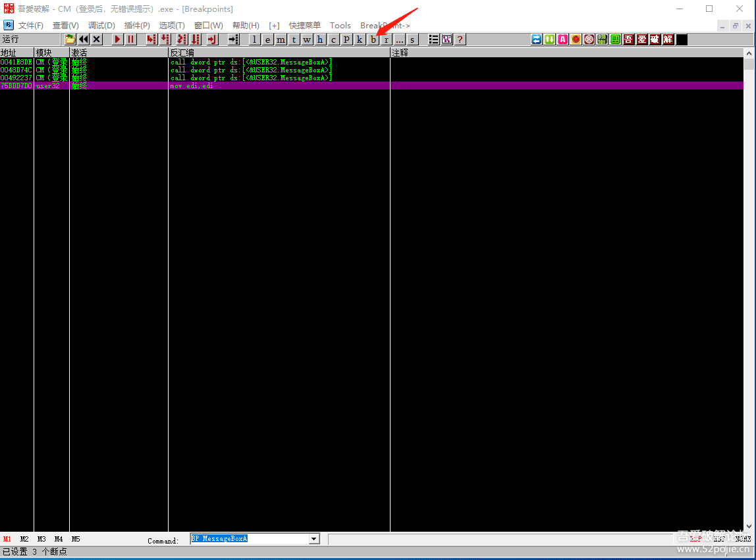Open the Tools menu
Image resolution: width=756 pixels, height=560 pixels.
pos(340,26)
